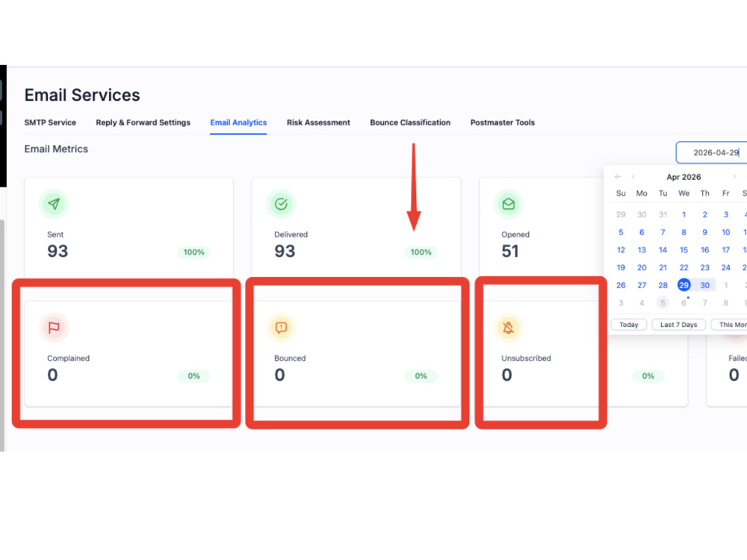Open Reply & Forward Settings tab
Viewport: 747px width, 560px height.
point(143,122)
